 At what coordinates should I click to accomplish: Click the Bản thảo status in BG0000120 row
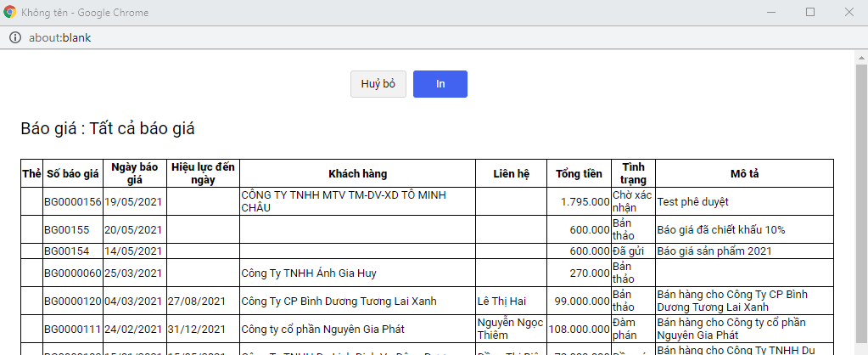coord(624,301)
